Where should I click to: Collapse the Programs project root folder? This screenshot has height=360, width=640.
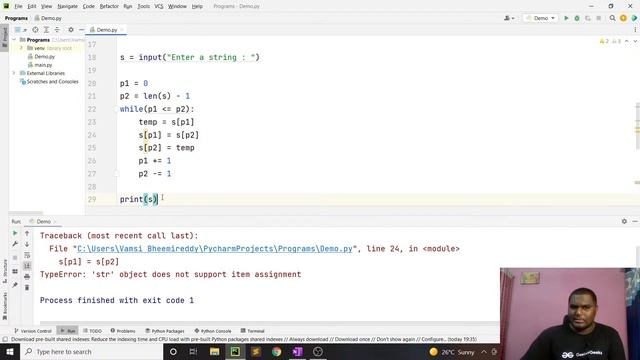[14, 40]
